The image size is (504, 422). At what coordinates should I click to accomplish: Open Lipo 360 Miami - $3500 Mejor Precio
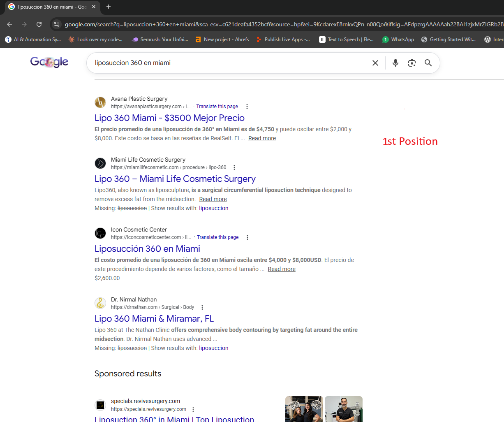[x=169, y=118]
